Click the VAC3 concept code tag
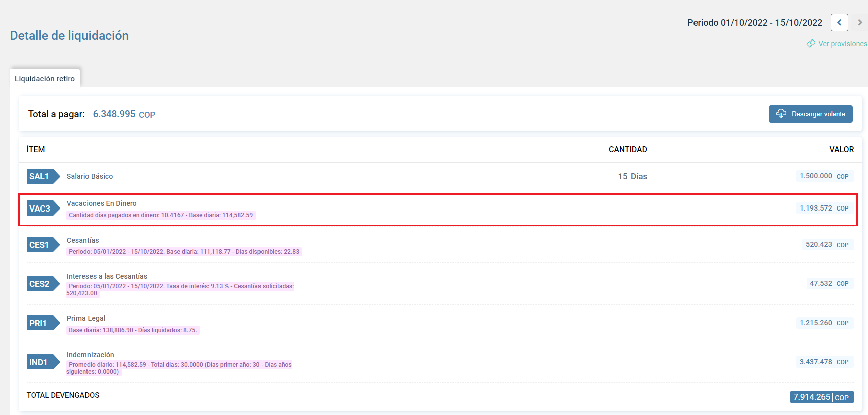Screen dimensions: 868x415 pos(43,209)
